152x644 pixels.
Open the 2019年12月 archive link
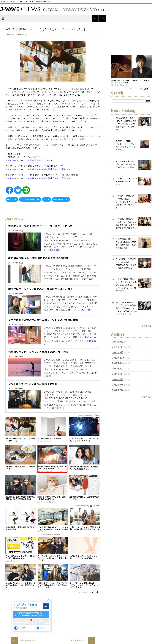118,358
